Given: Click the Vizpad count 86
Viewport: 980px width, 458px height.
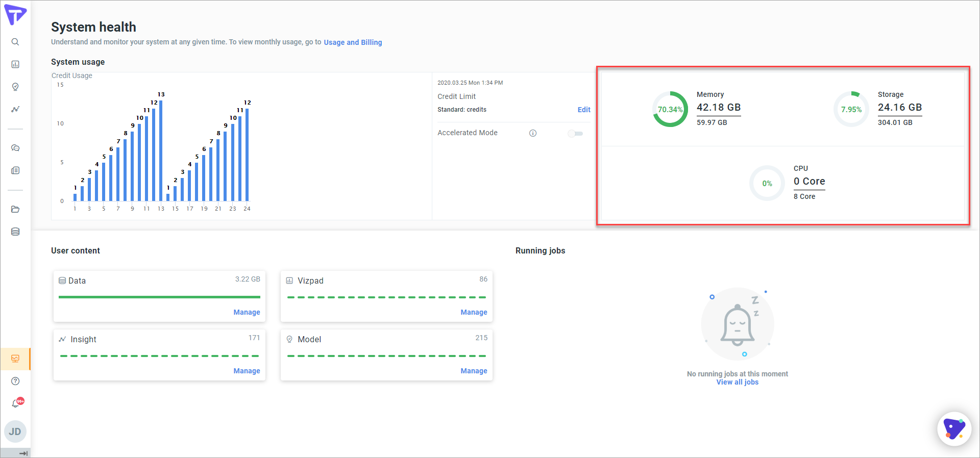Looking at the screenshot, I should tap(483, 279).
